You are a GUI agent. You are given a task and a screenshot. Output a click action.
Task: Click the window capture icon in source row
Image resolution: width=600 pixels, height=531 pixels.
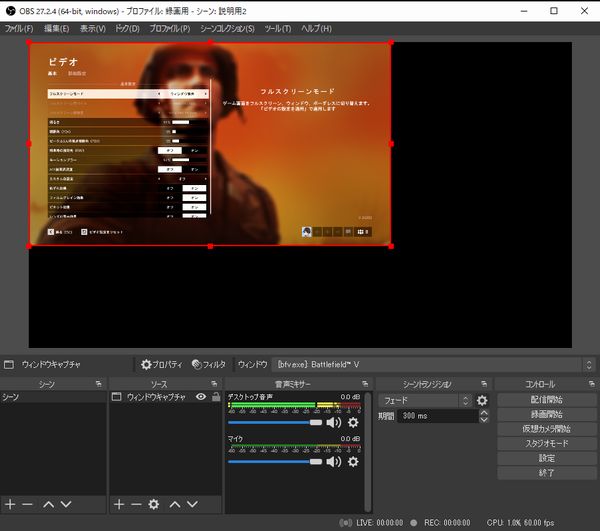116,397
